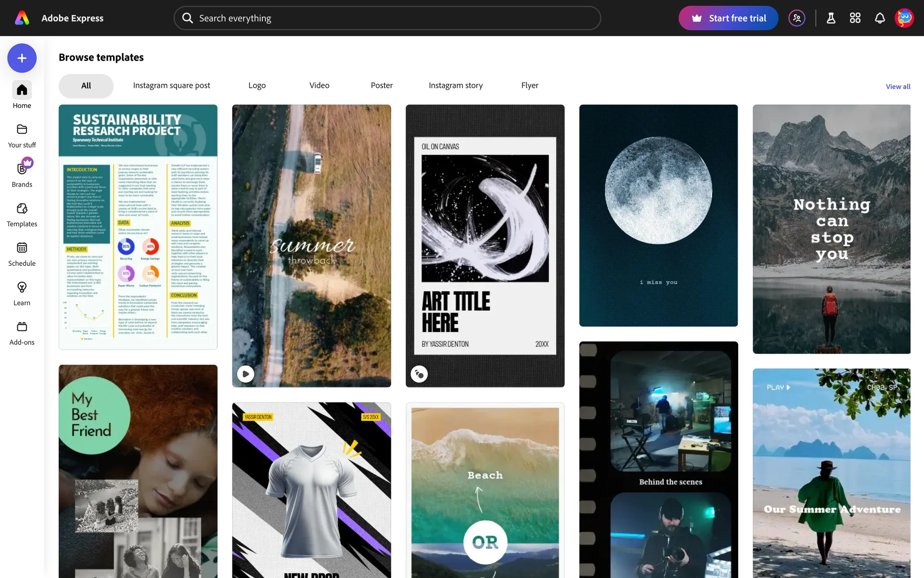This screenshot has width=924, height=578.
Task: Play the Summer throwback video template
Action: 246,374
